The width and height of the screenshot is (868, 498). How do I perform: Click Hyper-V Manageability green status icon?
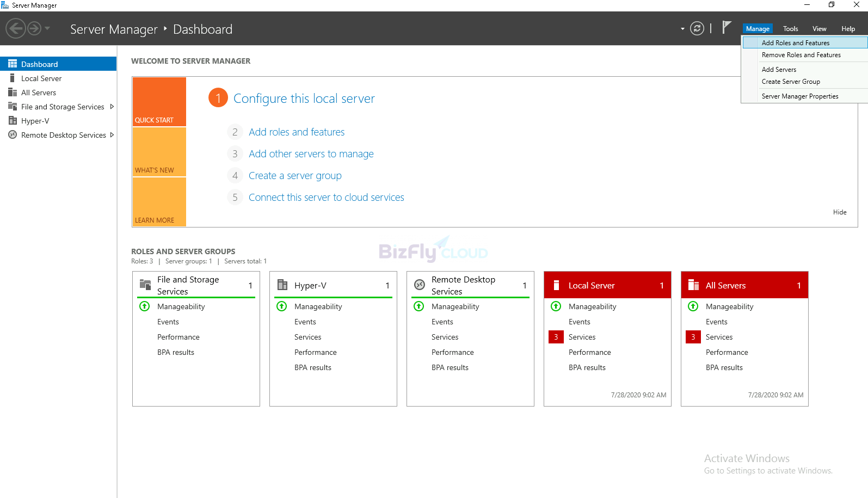282,306
